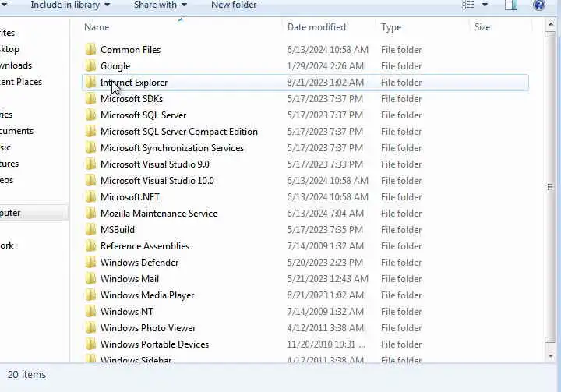Click the scrollbar up arrow
This screenshot has height=392, width=561.
tap(550, 24)
